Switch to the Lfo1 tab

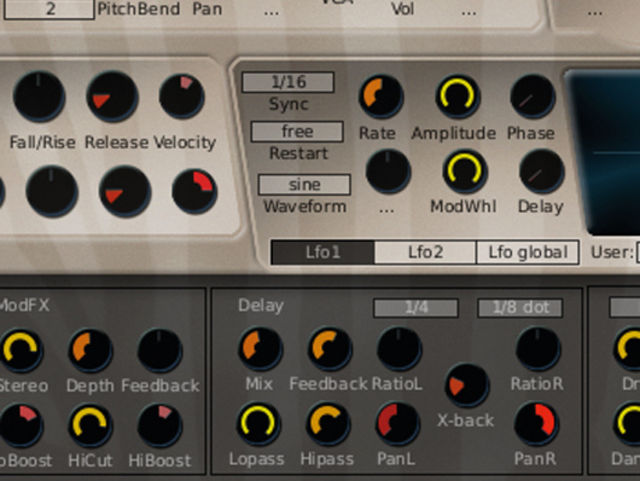323,252
